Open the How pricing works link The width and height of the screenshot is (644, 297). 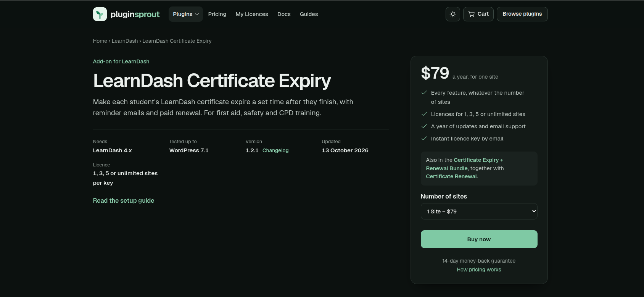click(479, 270)
